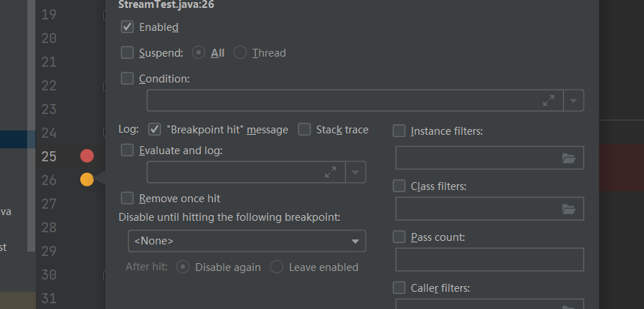This screenshot has height=309, width=644.
Task: Select the Leave enabled radio option
Action: [277, 267]
